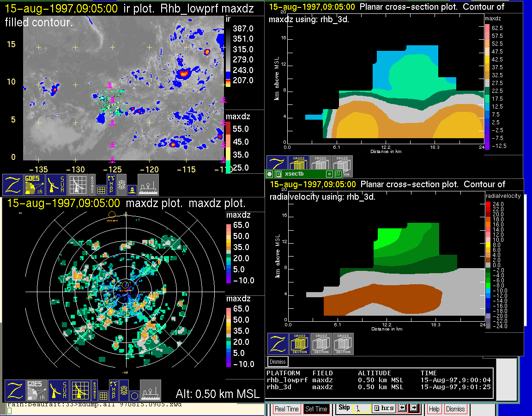Click the GOES IR satellite icon in top plot
The height and width of the screenshot is (416, 532).
click(36, 184)
